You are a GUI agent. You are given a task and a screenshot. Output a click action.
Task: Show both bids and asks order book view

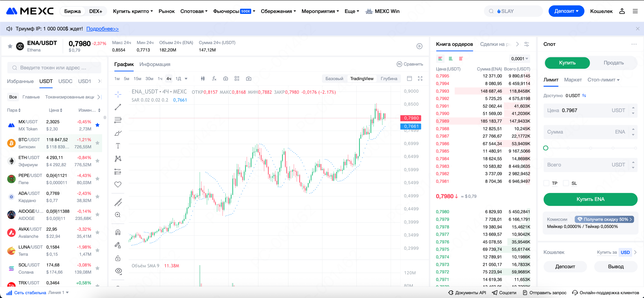point(440,59)
